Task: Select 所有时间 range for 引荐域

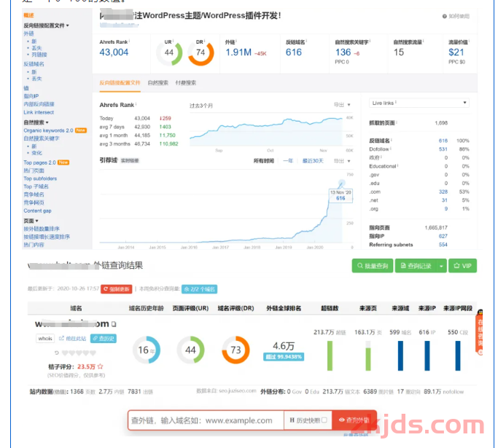Action: [x=264, y=161]
